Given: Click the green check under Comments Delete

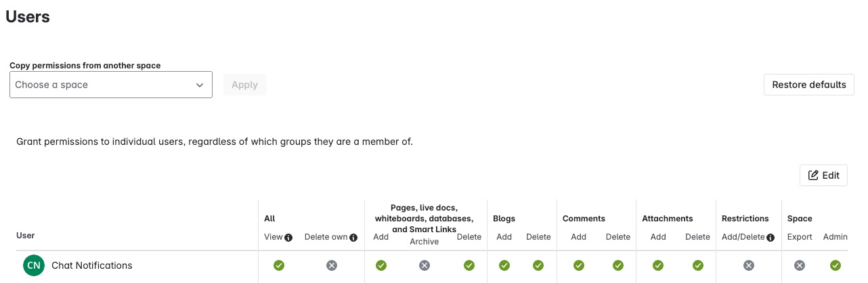Looking at the screenshot, I should (x=617, y=265).
